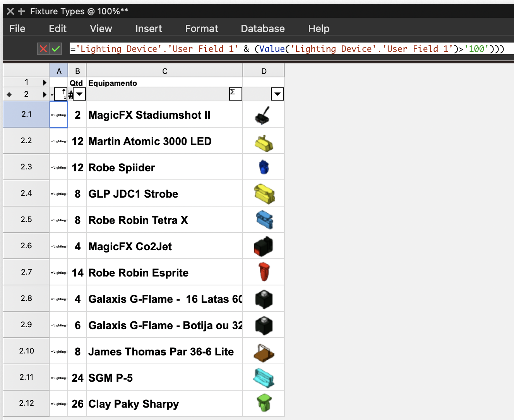Click the blue Robe Spiider fixture icon
Screen dimensions: 514x420
coord(264,167)
